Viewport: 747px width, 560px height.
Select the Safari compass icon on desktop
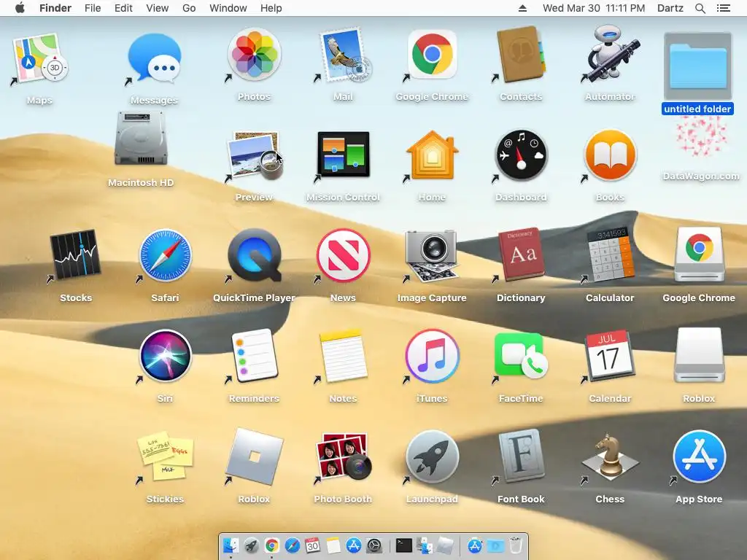tap(165, 255)
